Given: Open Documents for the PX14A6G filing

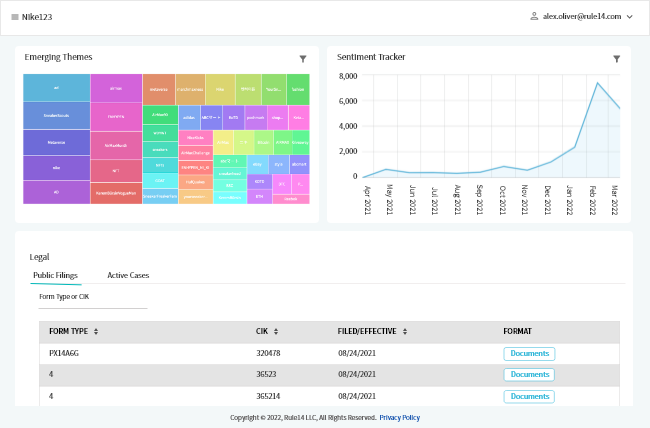Looking at the screenshot, I should coord(529,353).
